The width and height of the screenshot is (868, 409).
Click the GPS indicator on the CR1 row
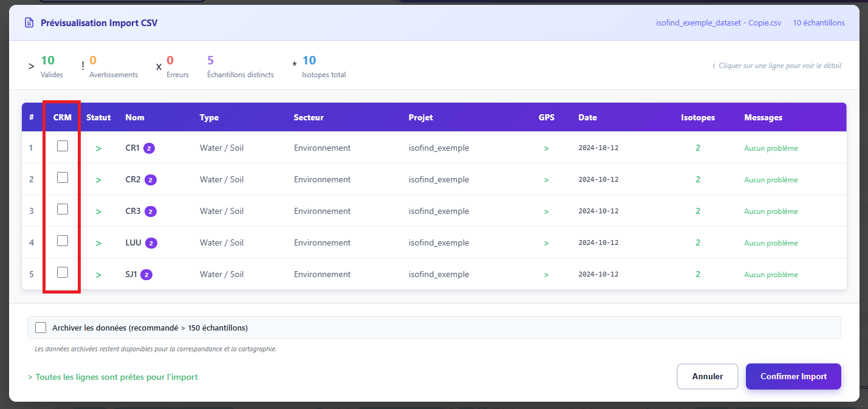coord(546,147)
